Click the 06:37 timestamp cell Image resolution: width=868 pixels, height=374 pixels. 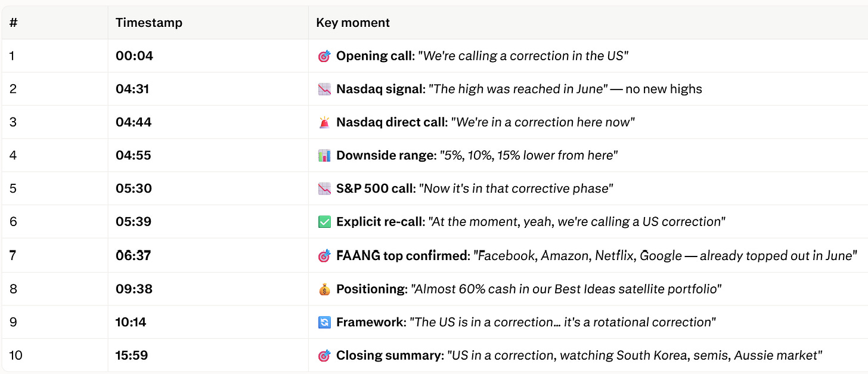click(208, 255)
